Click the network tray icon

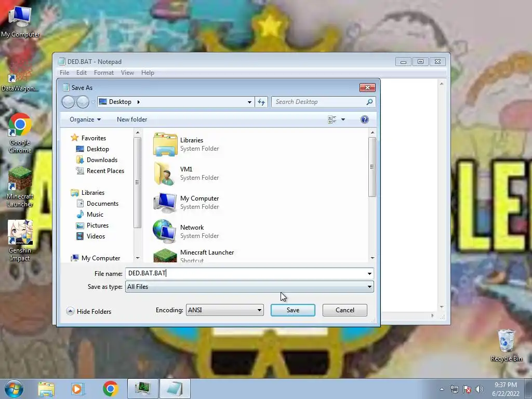point(454,389)
